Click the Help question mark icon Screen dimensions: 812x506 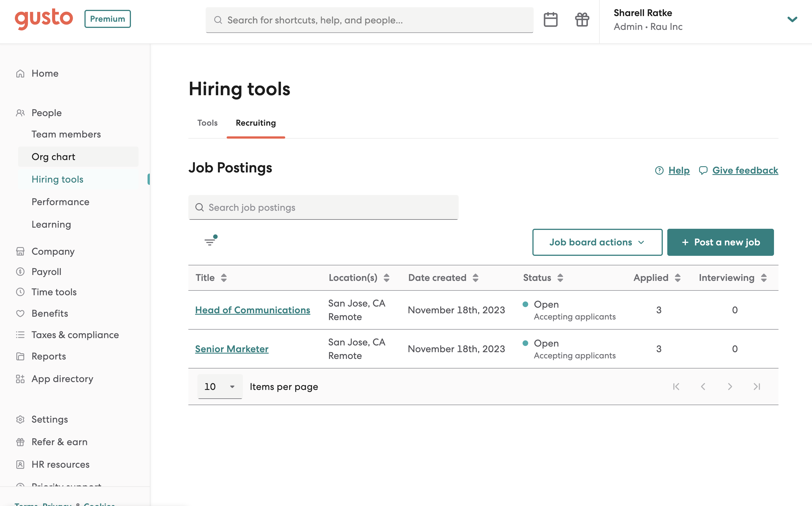pos(659,170)
